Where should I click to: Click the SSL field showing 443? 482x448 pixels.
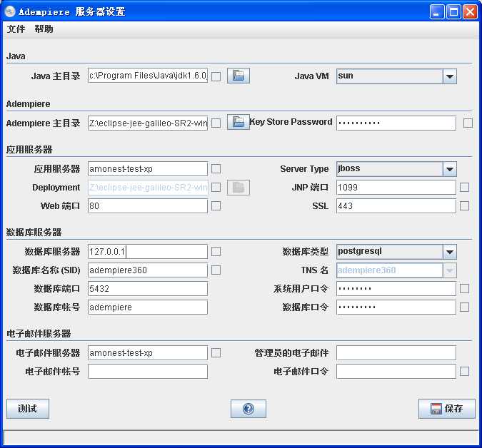(396, 205)
